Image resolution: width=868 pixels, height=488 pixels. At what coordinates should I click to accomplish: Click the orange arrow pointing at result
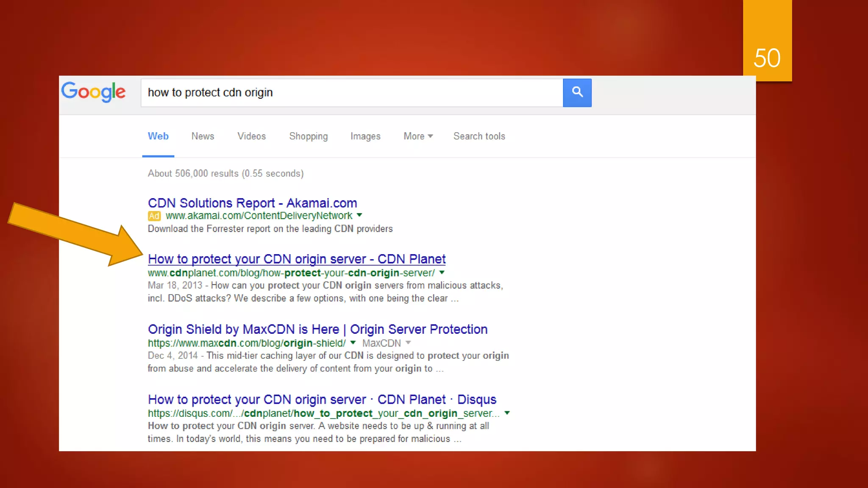[x=76, y=235]
